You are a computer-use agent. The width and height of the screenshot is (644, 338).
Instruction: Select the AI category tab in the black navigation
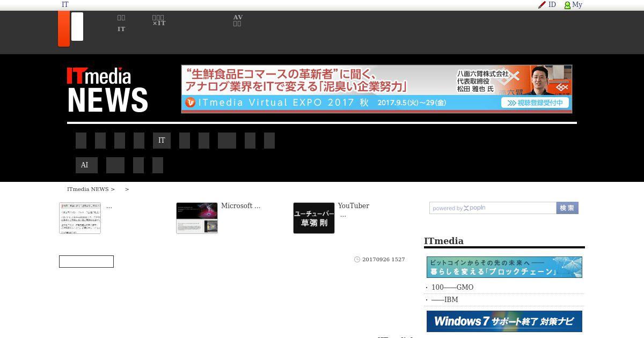click(x=86, y=165)
